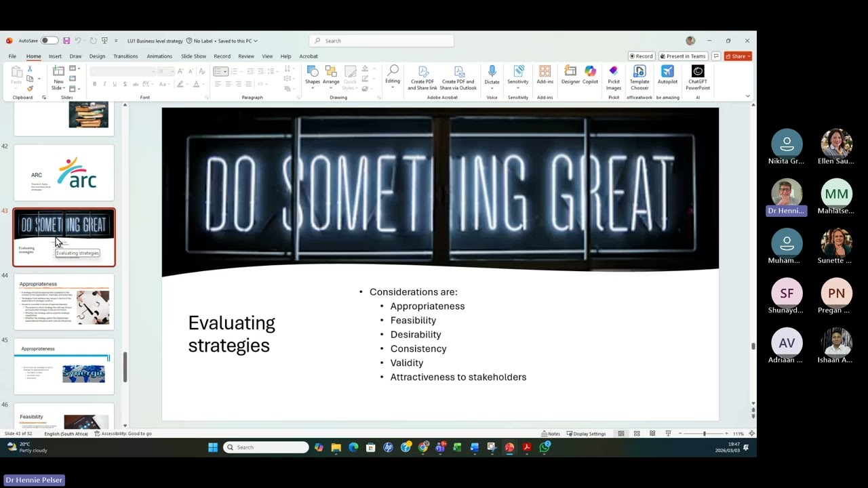Image resolution: width=868 pixels, height=488 pixels.
Task: Open the Acrobat tab
Action: pyautogui.click(x=309, y=56)
